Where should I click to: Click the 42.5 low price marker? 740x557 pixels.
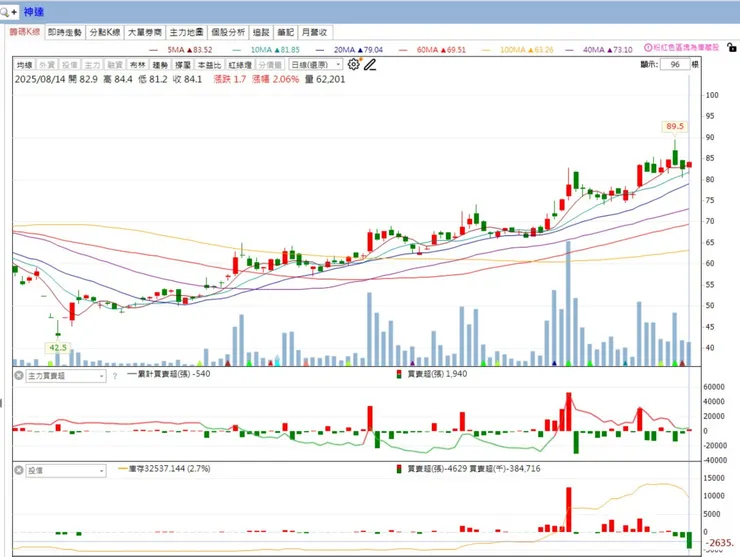pyautogui.click(x=58, y=348)
